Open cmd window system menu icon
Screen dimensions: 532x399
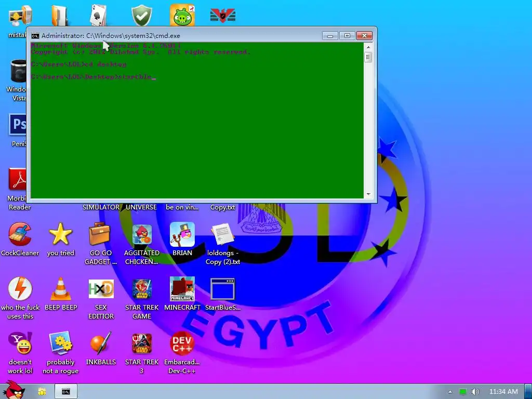pos(35,36)
